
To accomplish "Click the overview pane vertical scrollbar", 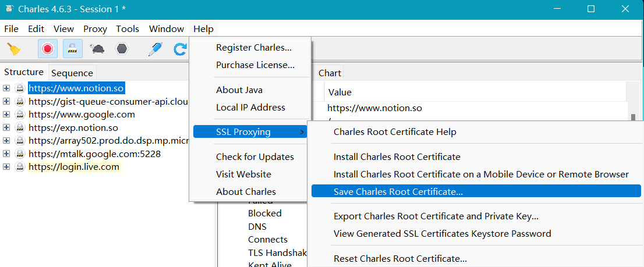I will pos(633,118).
